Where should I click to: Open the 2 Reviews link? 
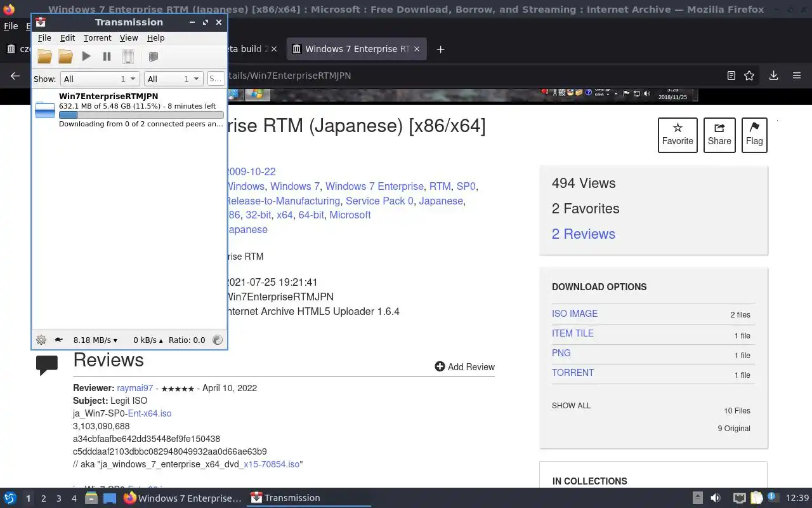pyautogui.click(x=584, y=234)
